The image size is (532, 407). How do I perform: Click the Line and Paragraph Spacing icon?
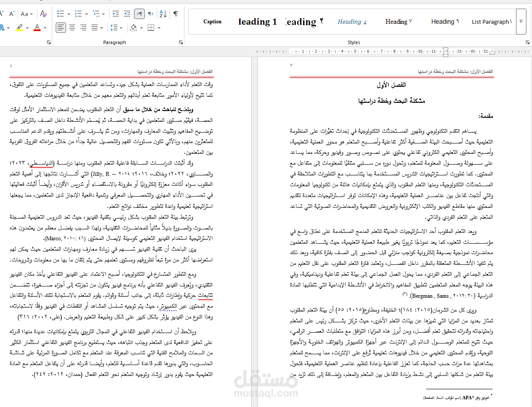coord(113,28)
